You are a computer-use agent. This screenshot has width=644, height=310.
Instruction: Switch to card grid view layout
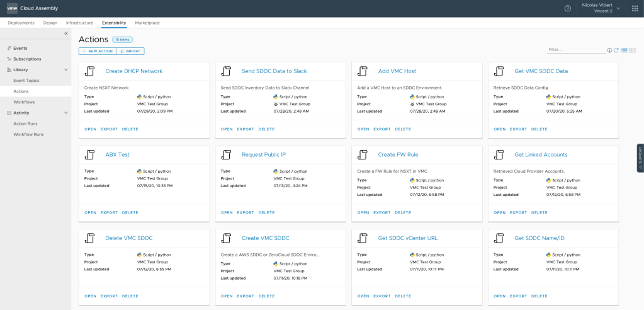633,50
